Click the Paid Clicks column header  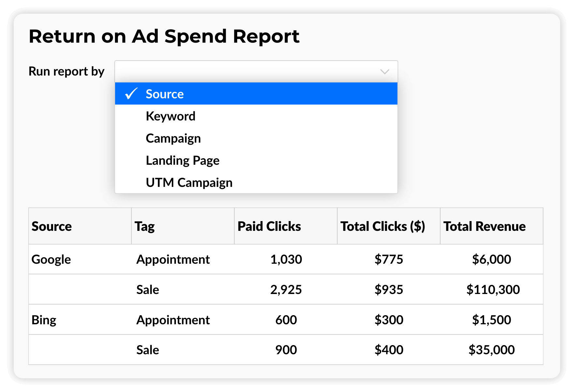269,226
